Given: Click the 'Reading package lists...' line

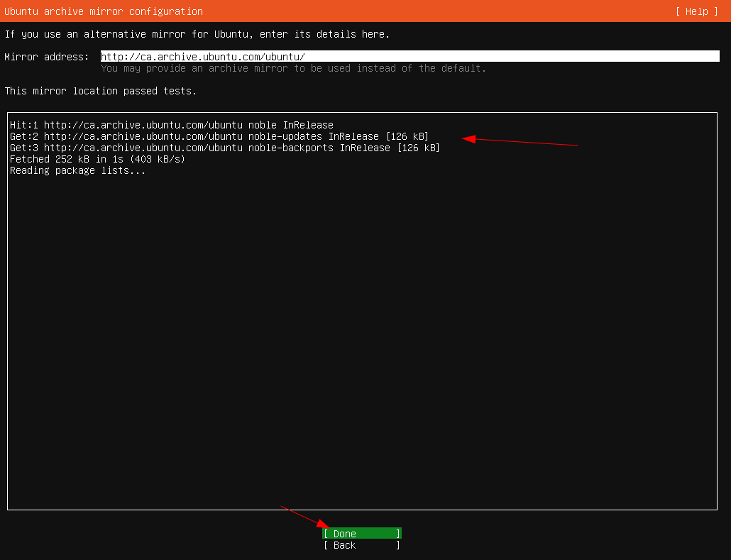Looking at the screenshot, I should tap(77, 170).
